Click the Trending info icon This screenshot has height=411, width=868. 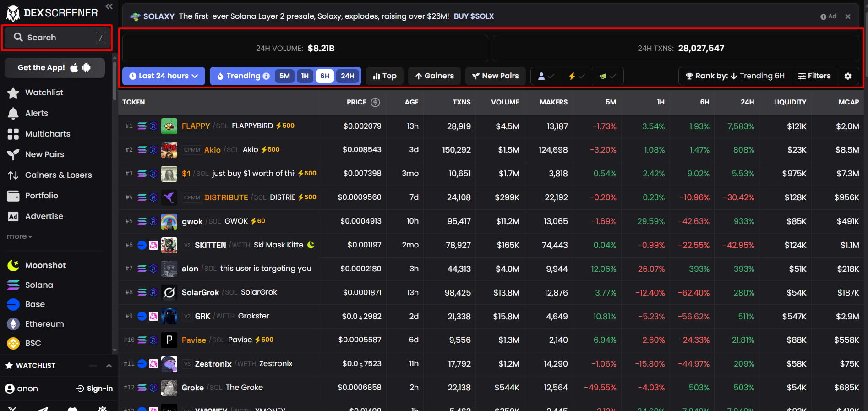tap(266, 76)
